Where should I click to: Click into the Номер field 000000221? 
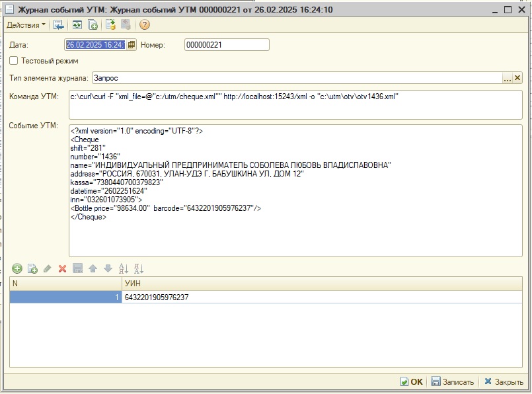click(x=227, y=45)
